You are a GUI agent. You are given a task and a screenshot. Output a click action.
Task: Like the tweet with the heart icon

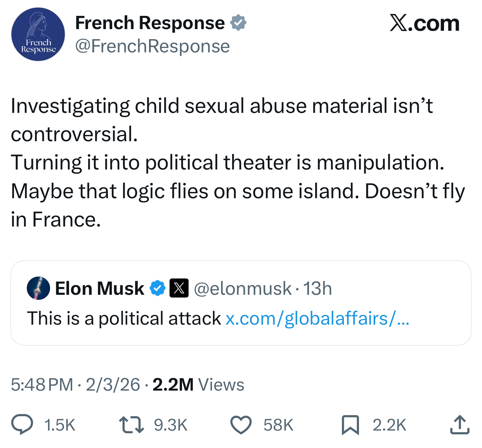(x=241, y=424)
